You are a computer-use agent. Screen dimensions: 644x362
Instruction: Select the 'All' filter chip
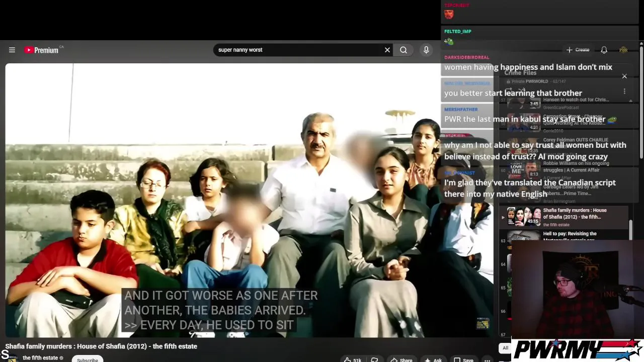(x=506, y=348)
